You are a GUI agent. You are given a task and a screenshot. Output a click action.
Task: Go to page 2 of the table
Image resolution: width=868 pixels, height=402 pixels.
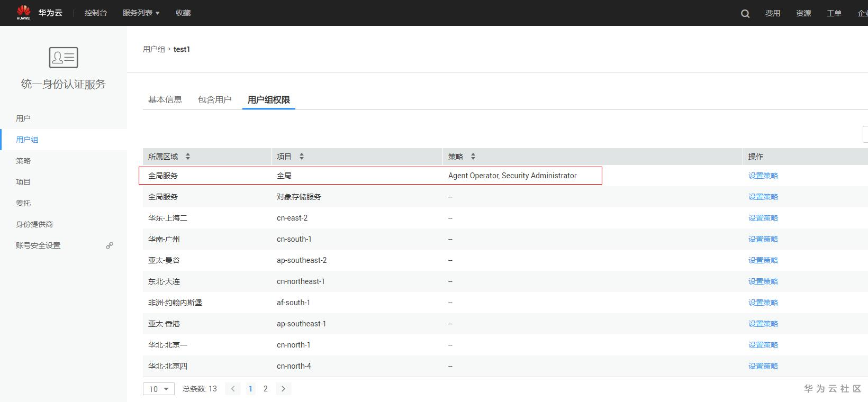tap(266, 389)
